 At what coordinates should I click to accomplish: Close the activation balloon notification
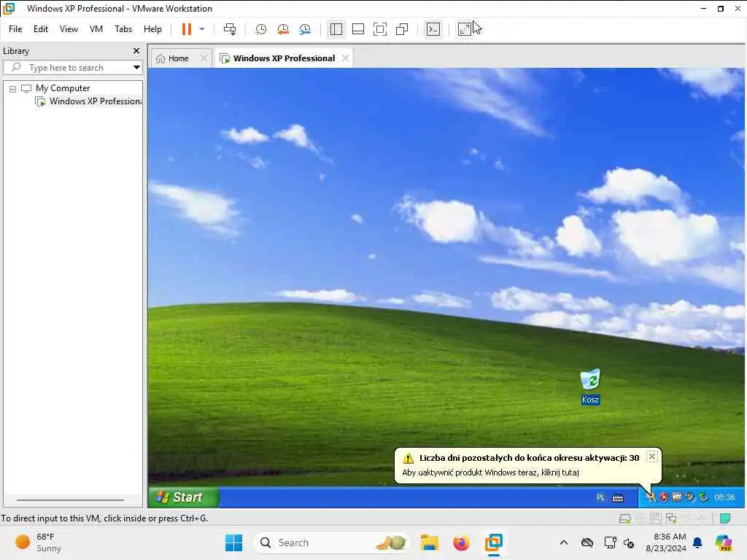click(651, 456)
